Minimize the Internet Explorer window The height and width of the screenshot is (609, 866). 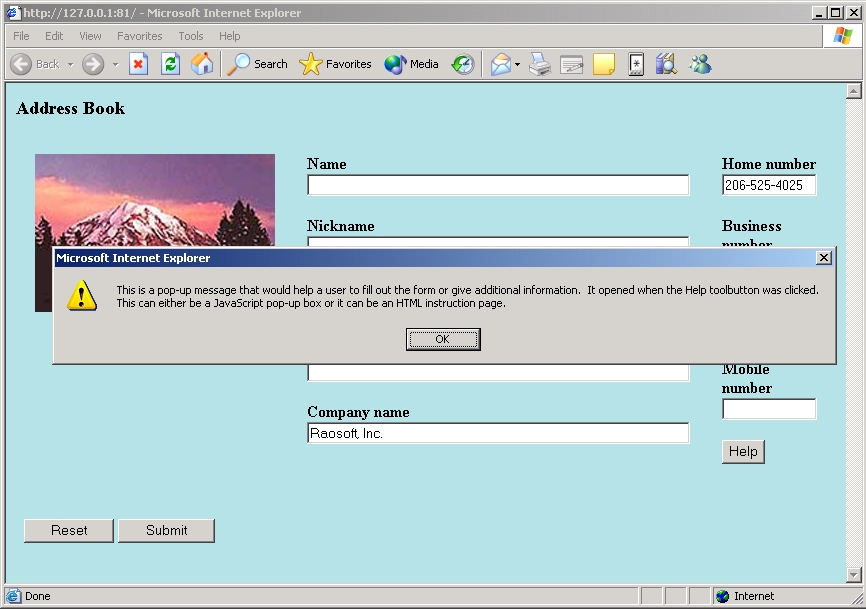819,13
